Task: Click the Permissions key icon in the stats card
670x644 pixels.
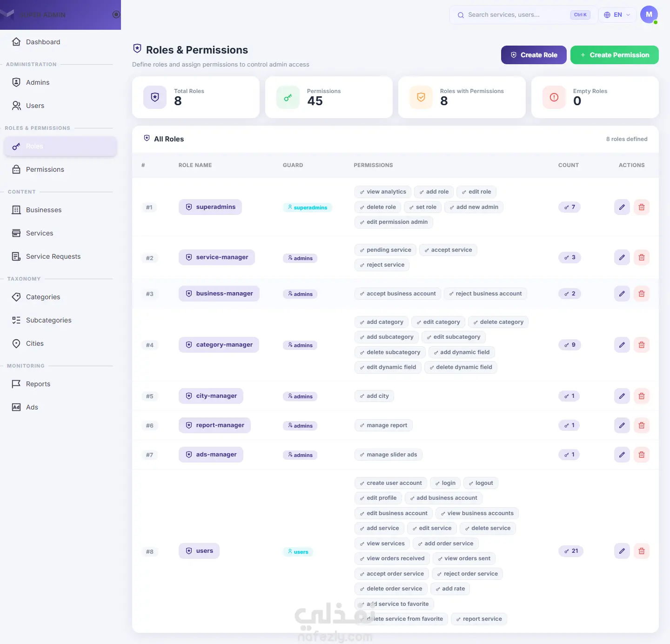Action: (288, 97)
